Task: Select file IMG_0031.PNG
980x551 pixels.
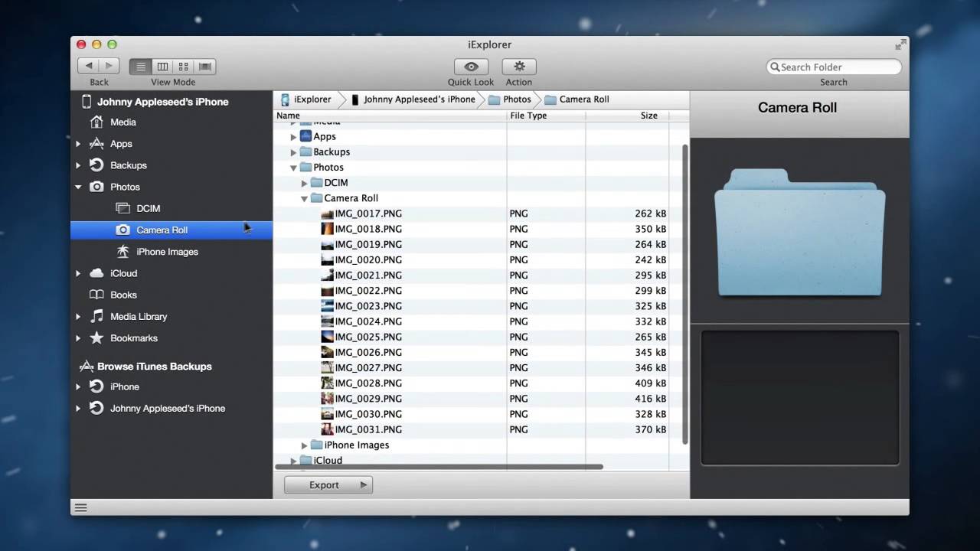Action: tap(368, 429)
